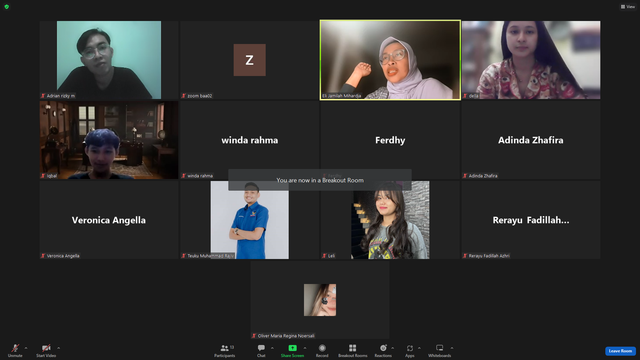Unmute the microphone
Viewport: 640px width, 360px height.
[x=15, y=350]
